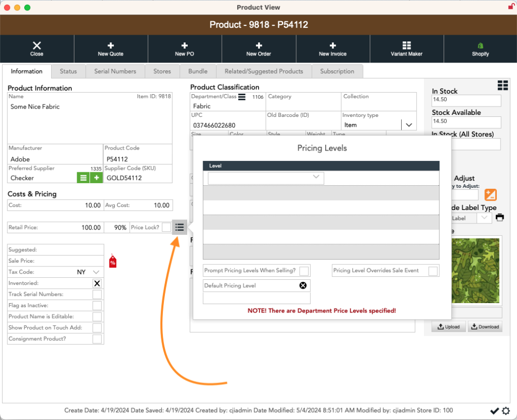Click the red sale percent tag icon
This screenshot has height=420, width=517.
pyautogui.click(x=113, y=262)
